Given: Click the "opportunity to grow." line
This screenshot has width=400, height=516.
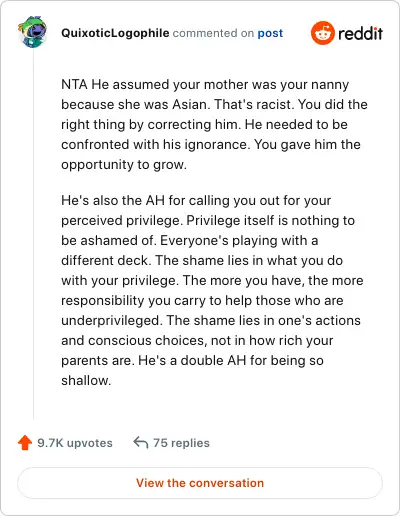Looking at the screenshot, I should point(124,165).
